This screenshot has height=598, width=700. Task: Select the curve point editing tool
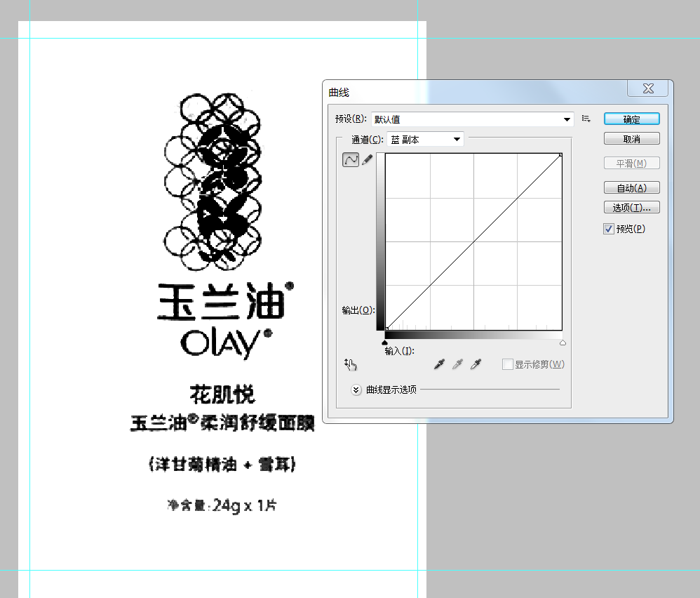351,159
